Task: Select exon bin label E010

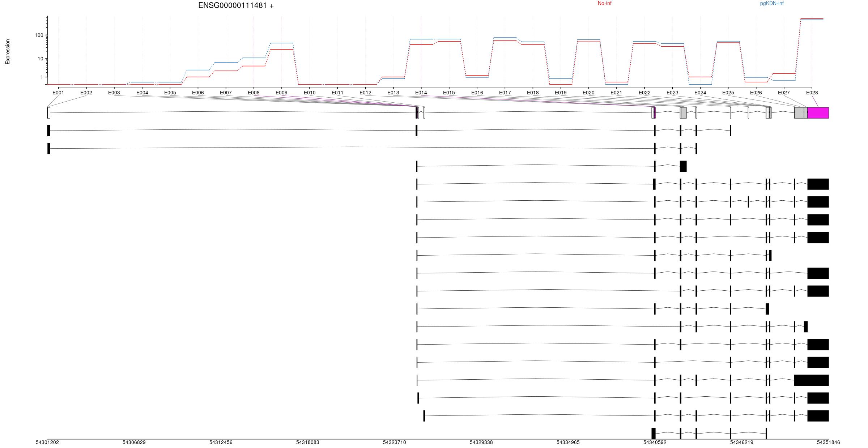Action: (x=310, y=93)
